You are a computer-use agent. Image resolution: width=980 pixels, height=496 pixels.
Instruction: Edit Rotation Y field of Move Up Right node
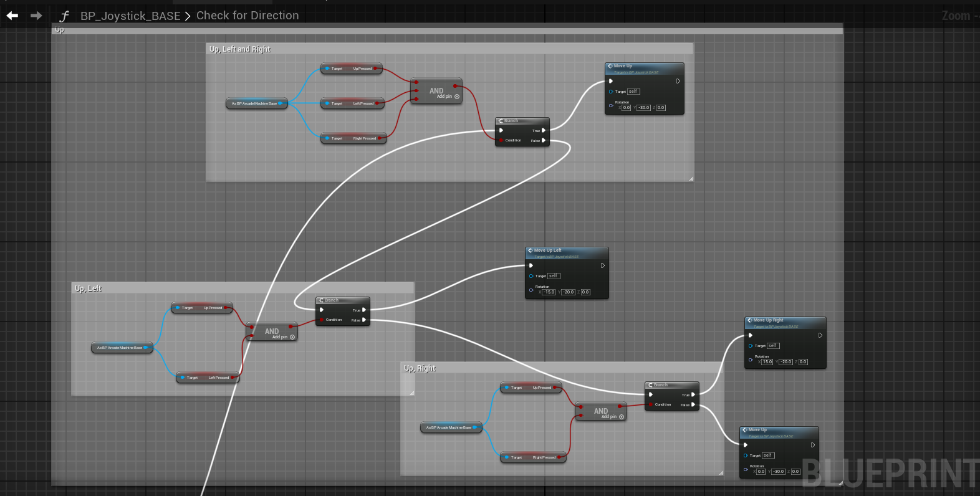click(786, 362)
